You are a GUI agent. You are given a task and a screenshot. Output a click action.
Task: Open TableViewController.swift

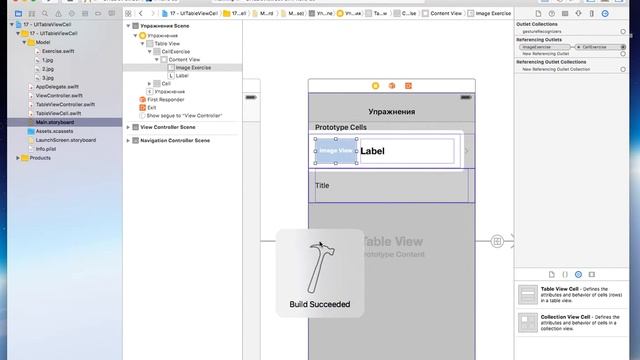tap(65, 104)
